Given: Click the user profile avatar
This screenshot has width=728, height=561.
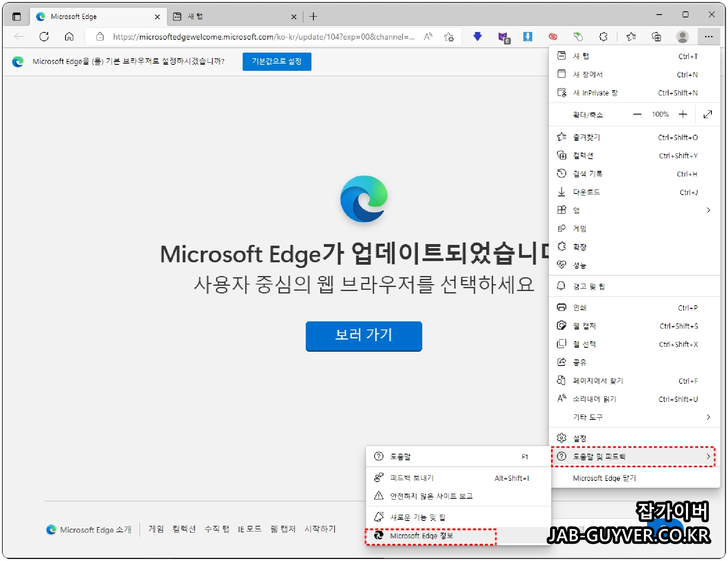Looking at the screenshot, I should 682,37.
